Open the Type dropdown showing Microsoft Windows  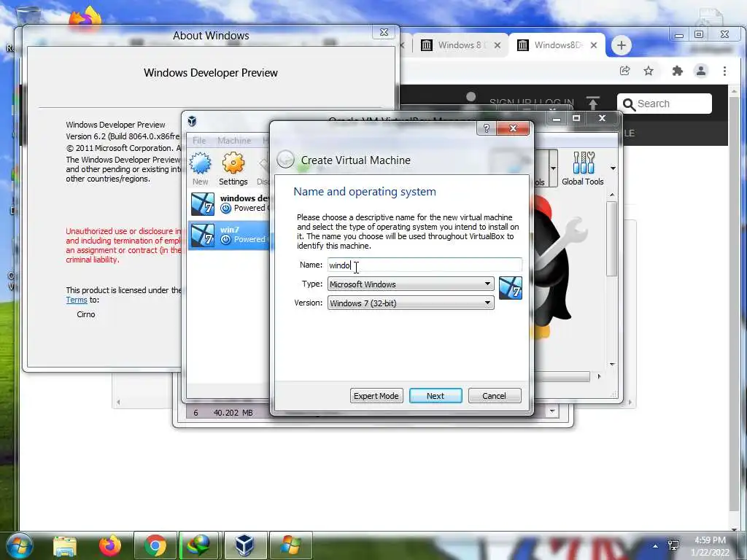coord(411,284)
